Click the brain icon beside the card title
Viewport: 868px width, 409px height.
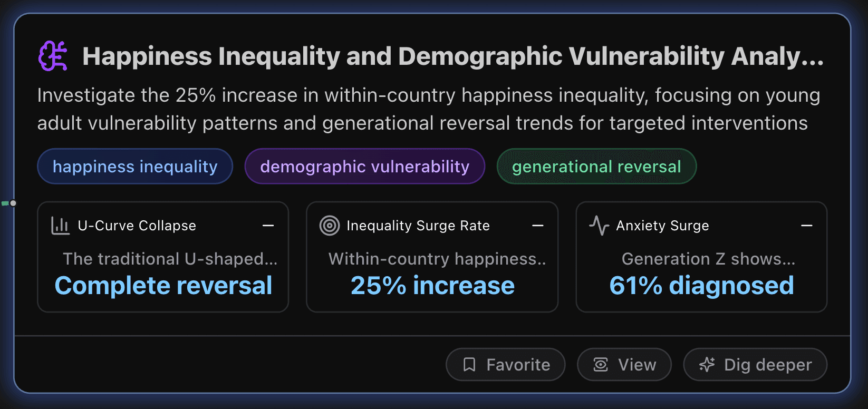(52, 55)
